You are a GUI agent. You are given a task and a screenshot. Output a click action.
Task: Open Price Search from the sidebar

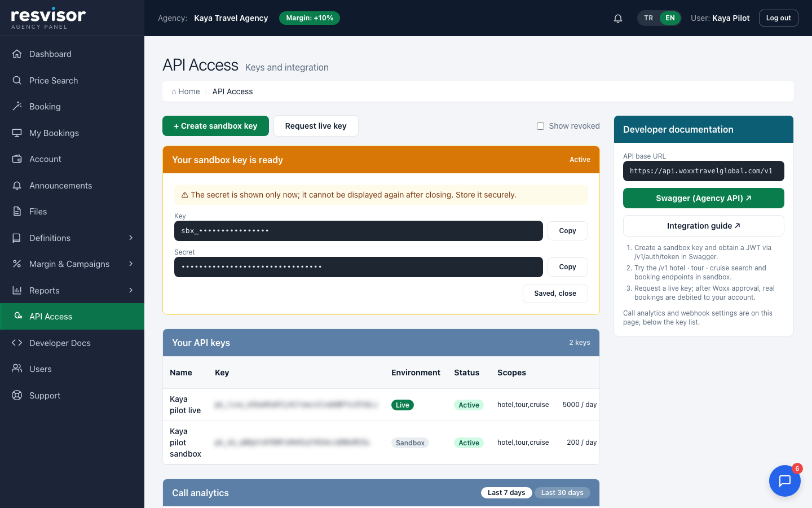(72, 80)
